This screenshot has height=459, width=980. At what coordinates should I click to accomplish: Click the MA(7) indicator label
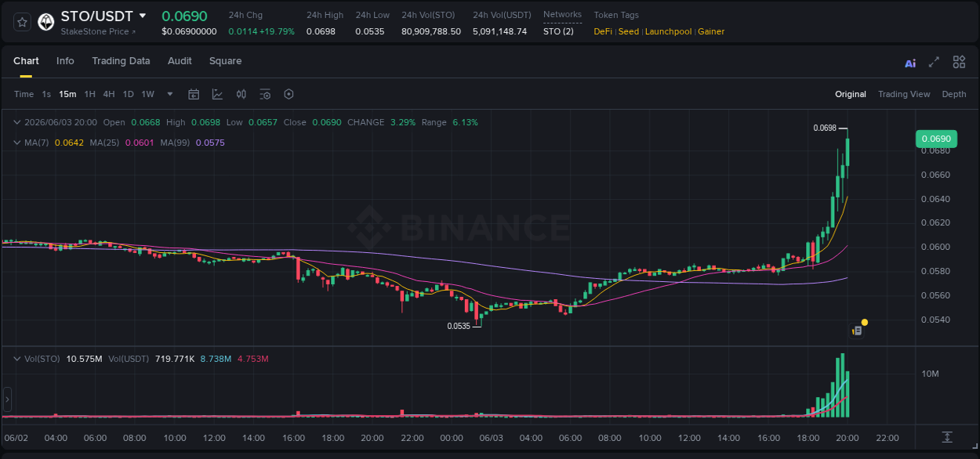tap(37, 143)
